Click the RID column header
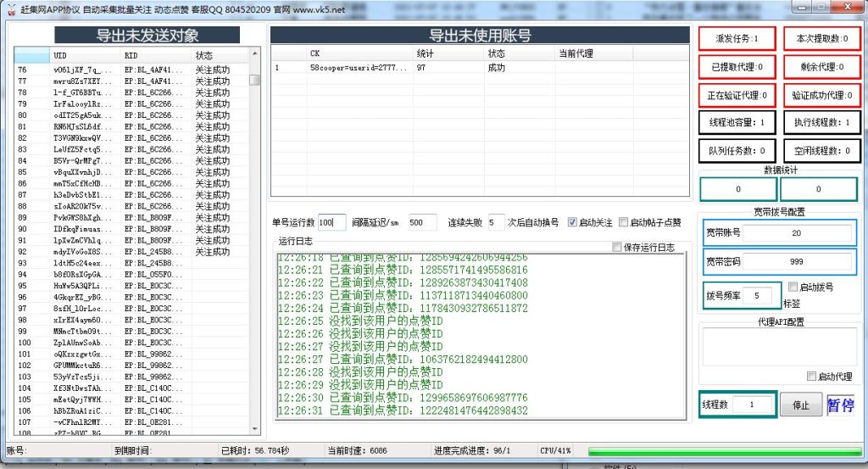The height and width of the screenshot is (469, 868). 156,55
